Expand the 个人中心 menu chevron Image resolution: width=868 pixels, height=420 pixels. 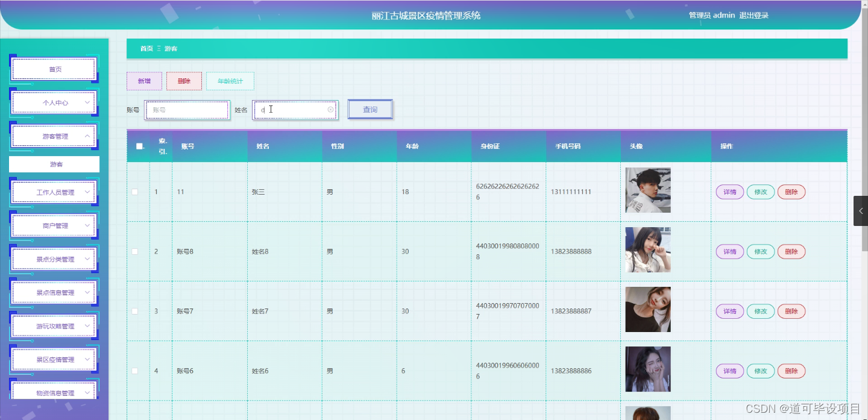pyautogui.click(x=87, y=102)
